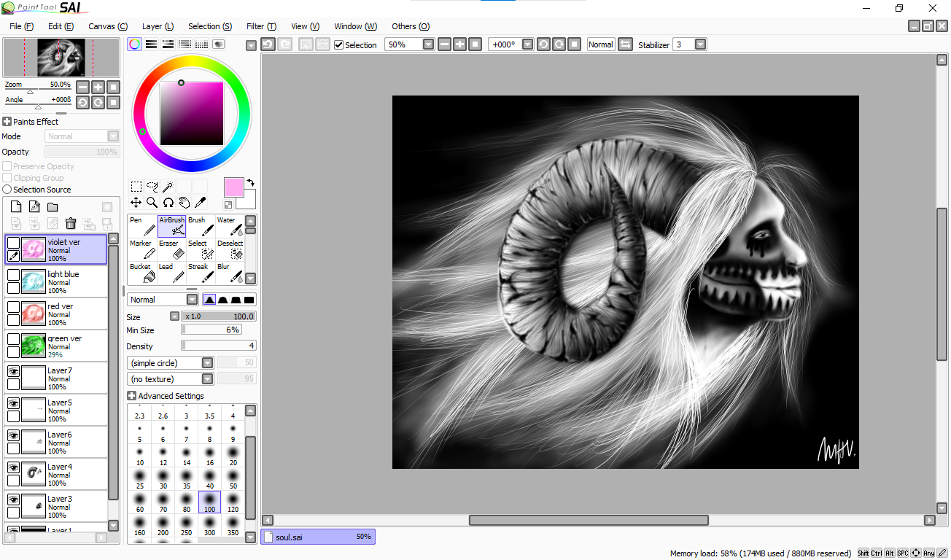
Task: Show the red ver layer
Action: (x=13, y=307)
